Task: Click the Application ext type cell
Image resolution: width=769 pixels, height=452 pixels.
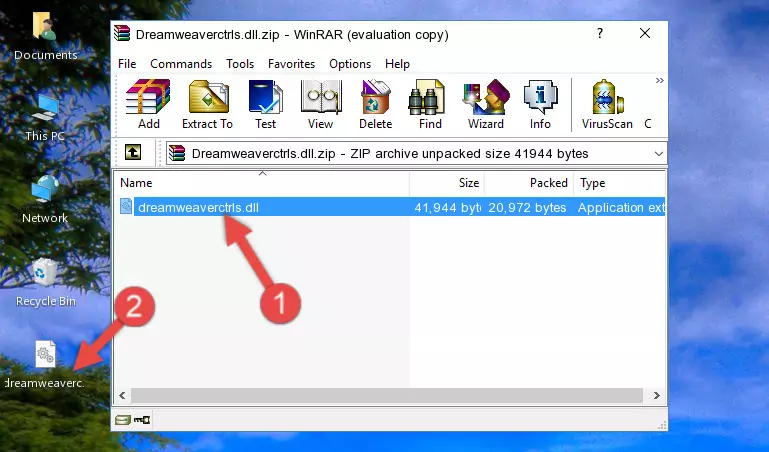Action: click(x=621, y=207)
